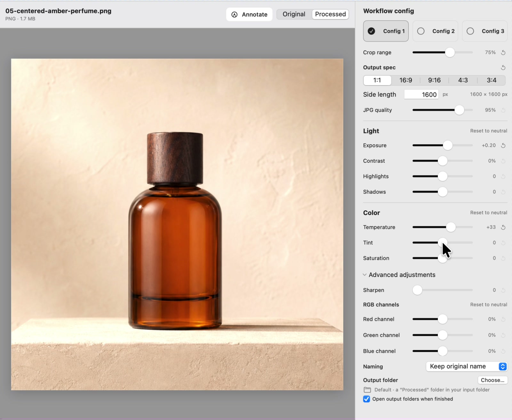Image resolution: width=512 pixels, height=420 pixels.
Task: Switch preview to Processed
Action: [x=330, y=14]
